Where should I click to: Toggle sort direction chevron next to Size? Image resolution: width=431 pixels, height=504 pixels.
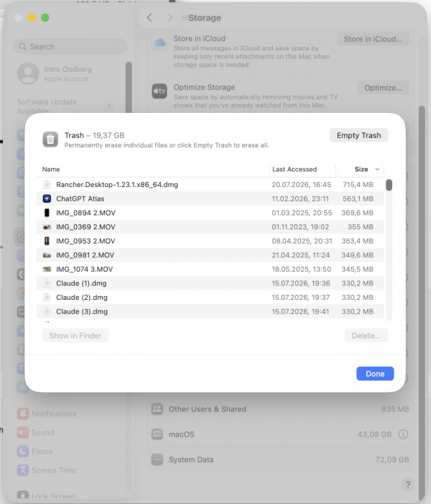coord(377,170)
